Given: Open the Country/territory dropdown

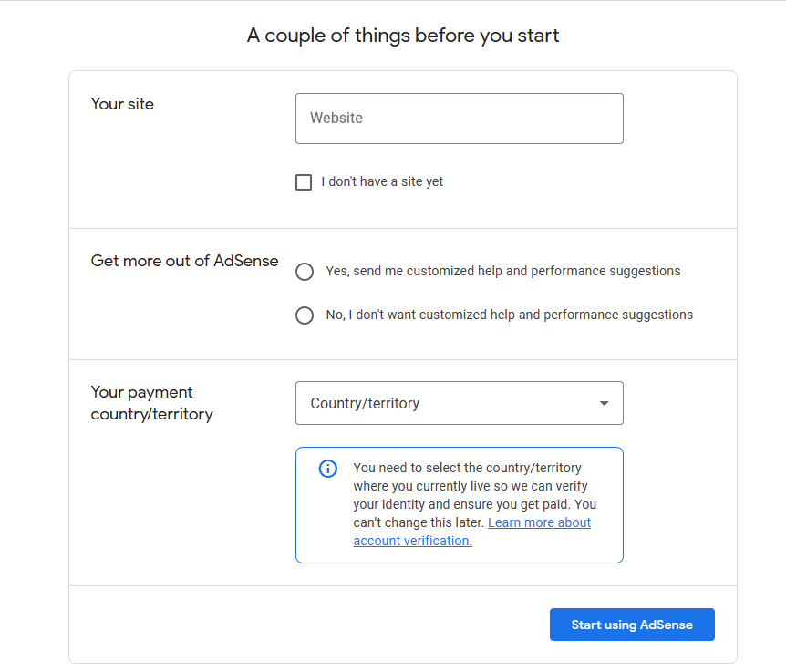Looking at the screenshot, I should 459,403.
